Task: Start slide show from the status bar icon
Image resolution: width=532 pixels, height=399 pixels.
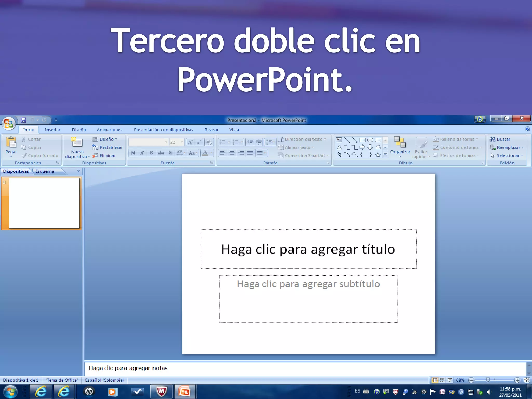Action: pos(450,380)
